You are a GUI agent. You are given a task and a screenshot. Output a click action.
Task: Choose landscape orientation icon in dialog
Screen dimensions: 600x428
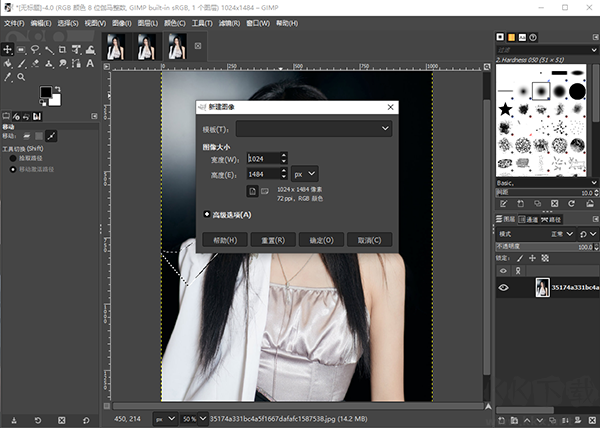pos(265,191)
